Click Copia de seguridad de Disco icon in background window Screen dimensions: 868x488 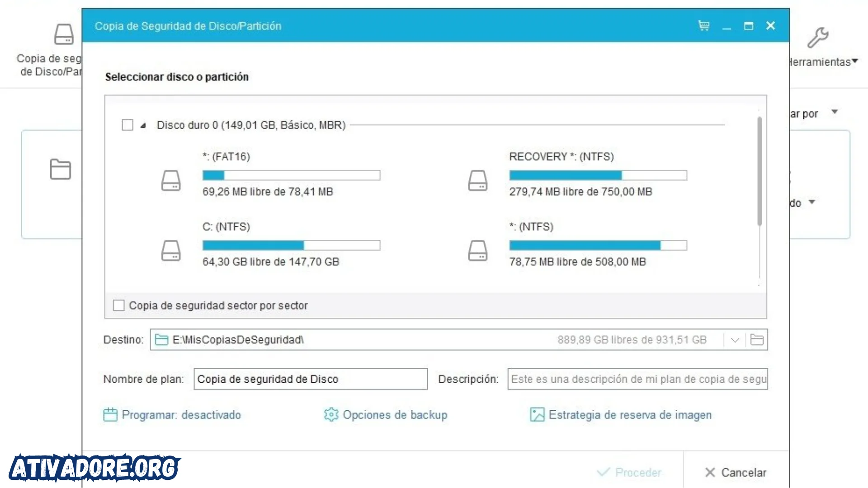coord(64,34)
